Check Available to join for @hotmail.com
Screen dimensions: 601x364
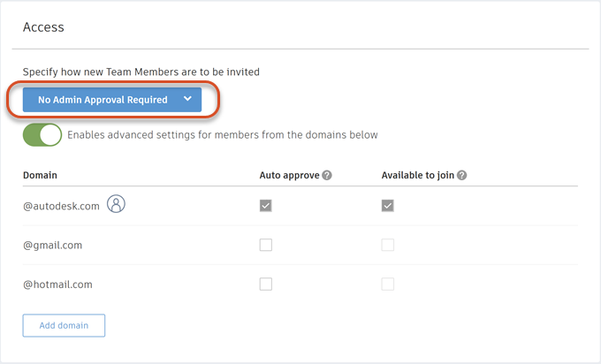point(388,284)
